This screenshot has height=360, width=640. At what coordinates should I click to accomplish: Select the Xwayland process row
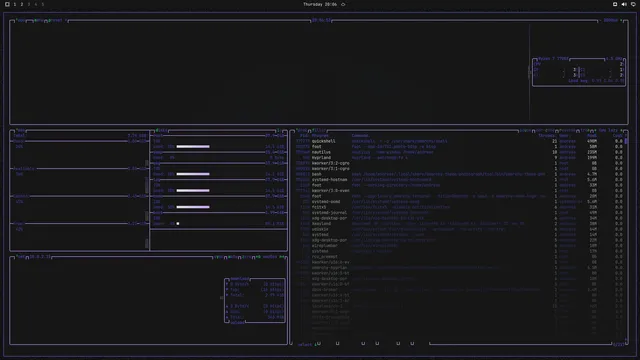[x=459, y=224]
